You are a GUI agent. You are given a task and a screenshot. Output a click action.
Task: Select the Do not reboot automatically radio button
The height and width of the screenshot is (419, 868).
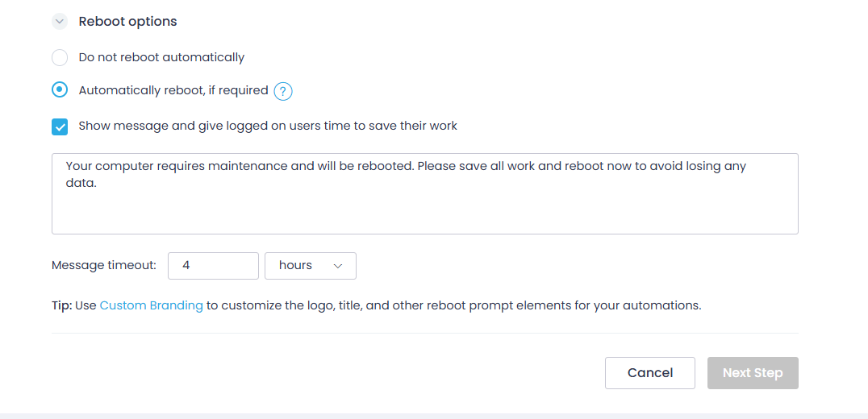point(60,58)
